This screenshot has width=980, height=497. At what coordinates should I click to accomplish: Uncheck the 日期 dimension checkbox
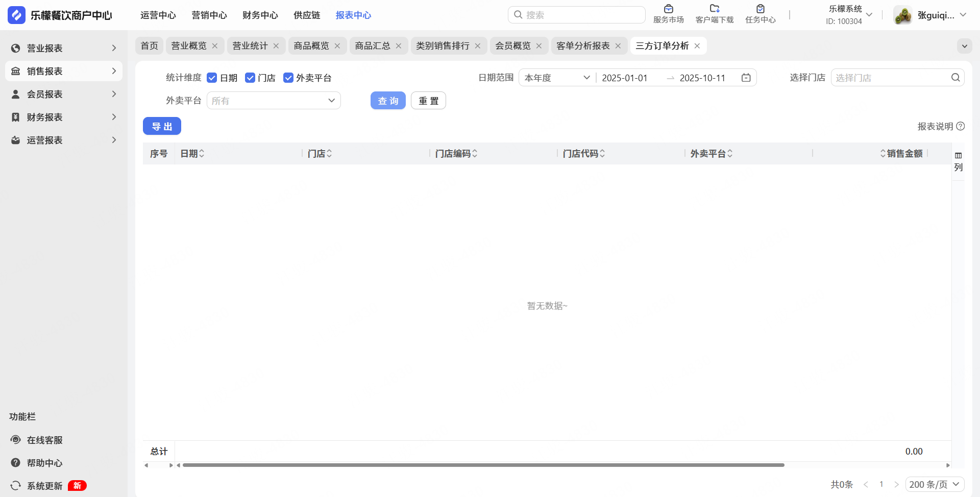click(212, 78)
